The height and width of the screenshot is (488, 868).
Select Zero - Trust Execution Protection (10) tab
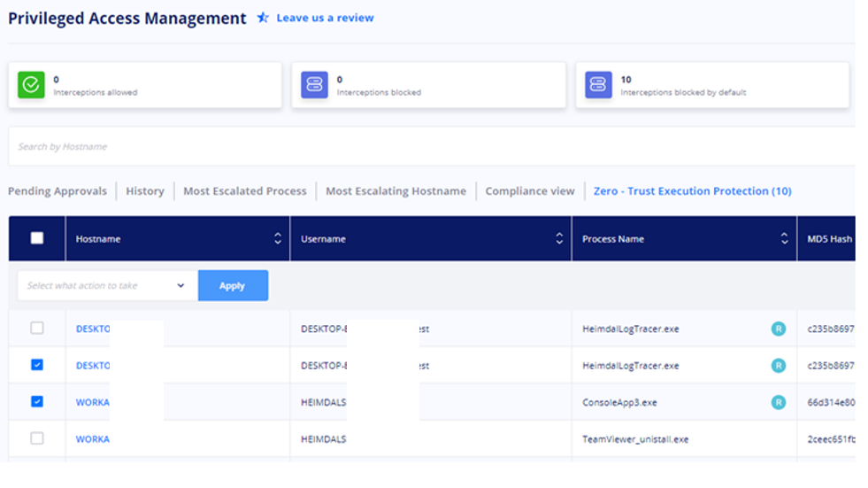pyautogui.click(x=693, y=191)
